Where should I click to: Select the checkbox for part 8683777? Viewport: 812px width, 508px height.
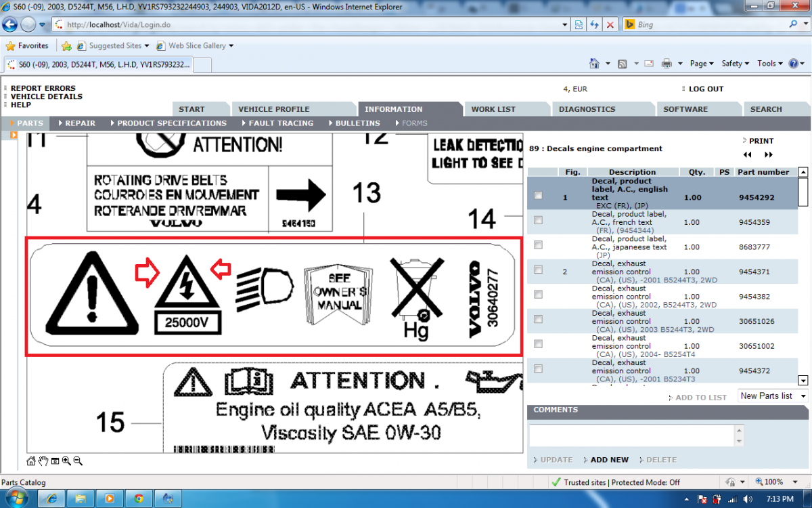(538, 245)
